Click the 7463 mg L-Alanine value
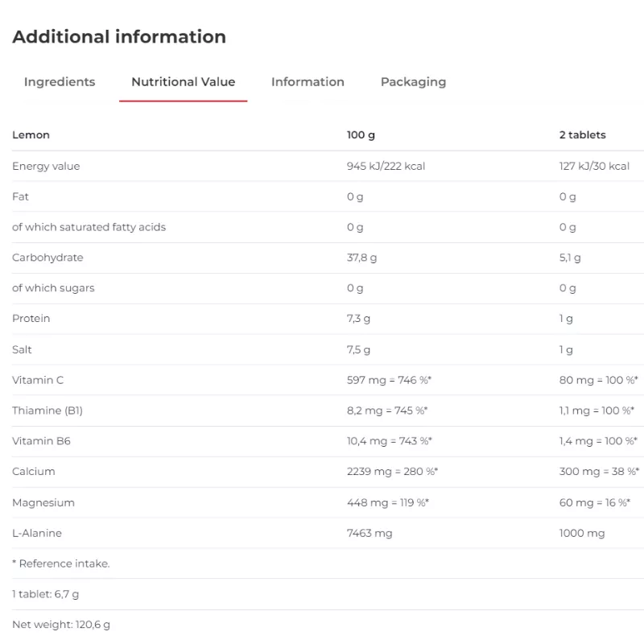Screen dimensions: 644x644 point(369,533)
